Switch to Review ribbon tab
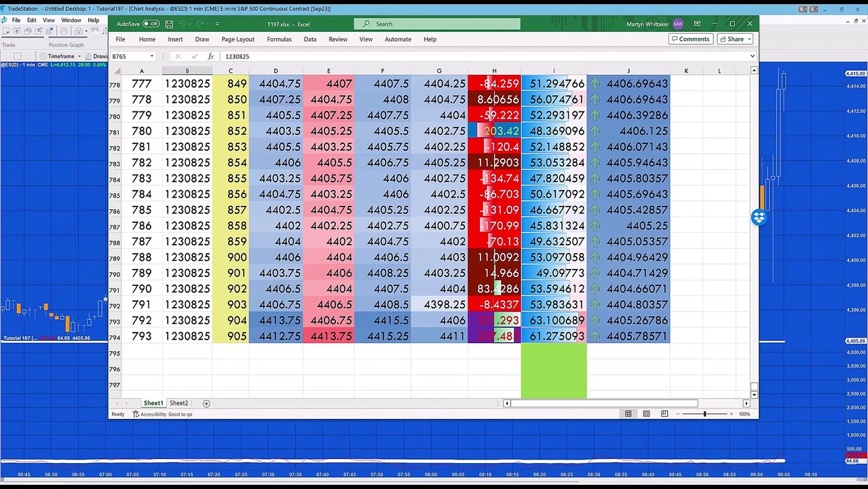 click(338, 39)
